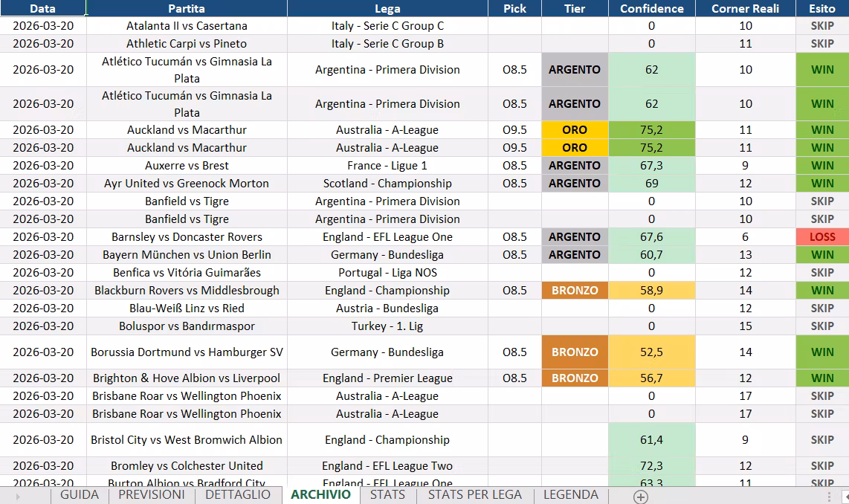Viewport: 849px width, 504px height.
Task: Switch to the LEGENDA sheet tab
Action: [571, 495]
